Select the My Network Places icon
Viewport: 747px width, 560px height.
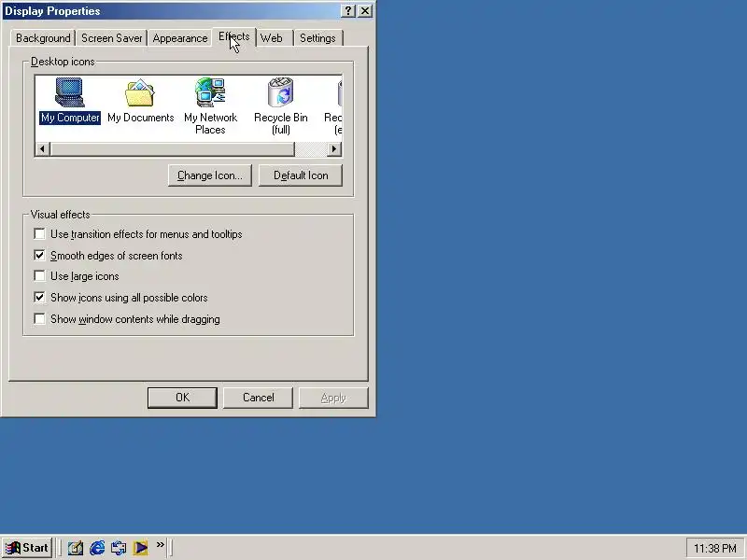pyautogui.click(x=210, y=105)
